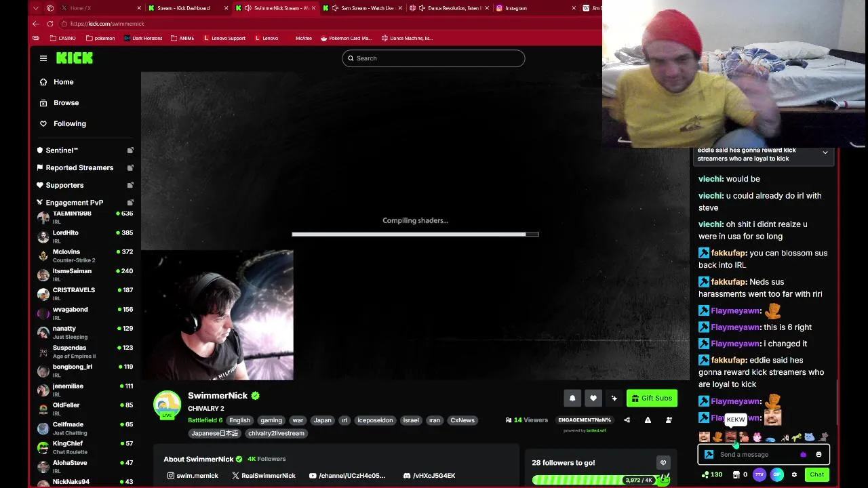Click the browser back arrow
Viewport: 868px width, 488px height.
(x=36, y=24)
